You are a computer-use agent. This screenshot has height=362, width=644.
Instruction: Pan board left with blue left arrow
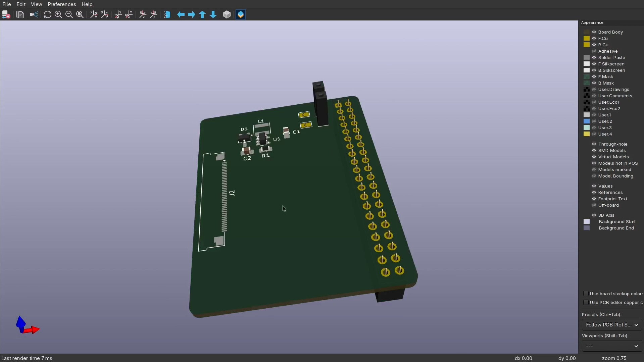point(181,14)
